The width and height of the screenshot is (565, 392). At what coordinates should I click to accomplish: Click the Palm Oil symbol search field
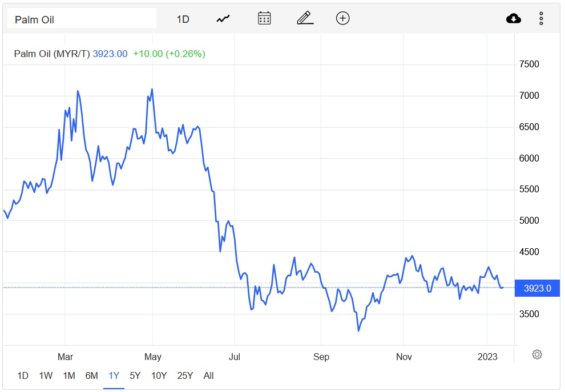82,19
